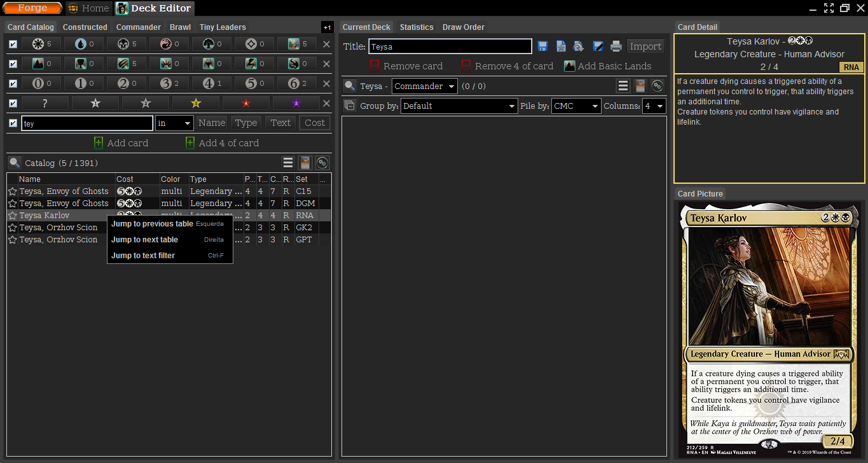Switch to the Brawl tab
The height and width of the screenshot is (463, 868).
pos(180,27)
